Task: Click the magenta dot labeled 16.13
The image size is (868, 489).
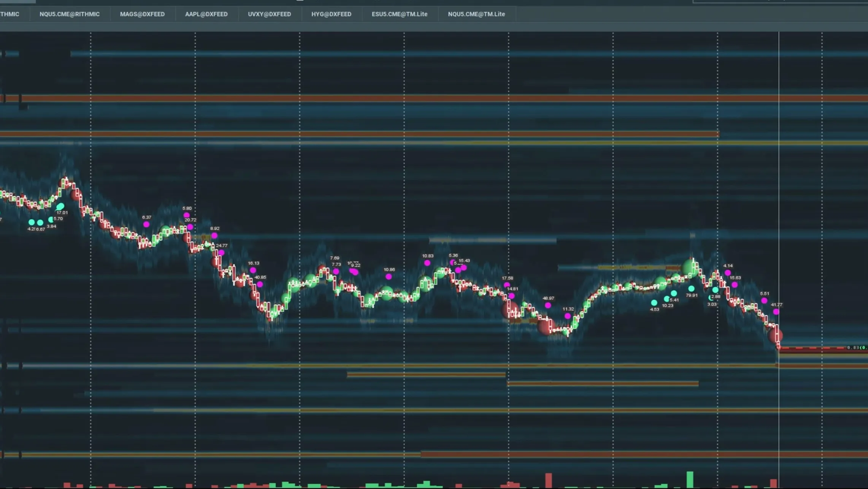Action: pos(253,270)
